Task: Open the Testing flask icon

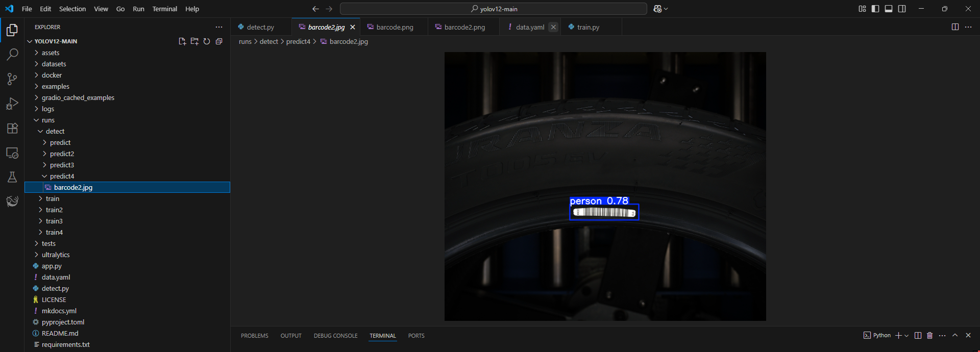Action: (12, 177)
